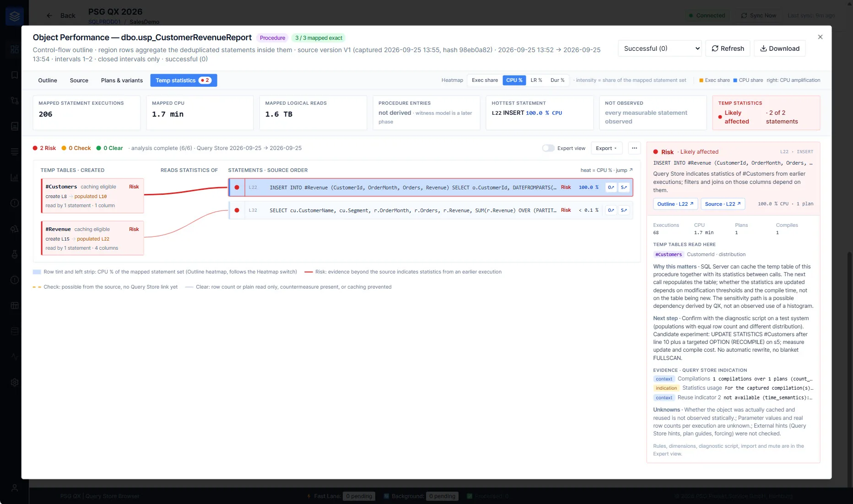The image size is (853, 504).
Task: Open the Outline tab
Action: (x=48, y=80)
